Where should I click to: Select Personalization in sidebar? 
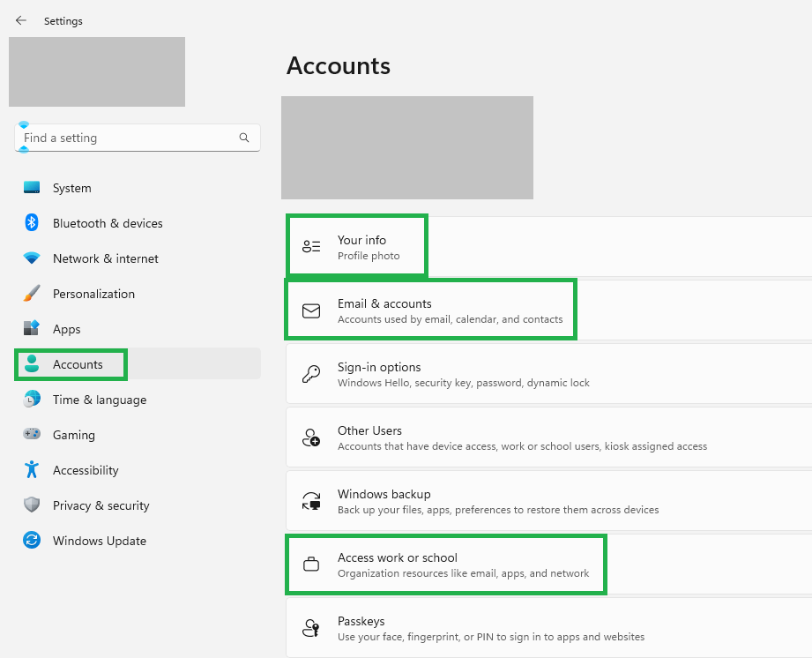138,293
